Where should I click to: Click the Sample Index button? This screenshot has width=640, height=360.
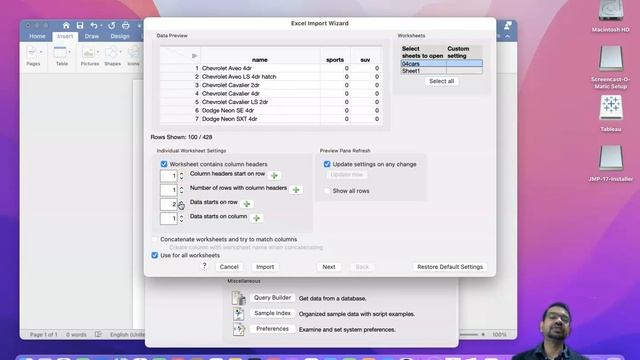tap(272, 313)
